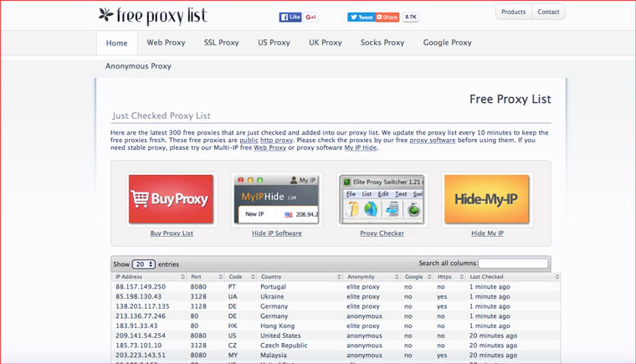Open the Buy Proxy List link
This screenshot has height=364, width=636.
coord(172,233)
